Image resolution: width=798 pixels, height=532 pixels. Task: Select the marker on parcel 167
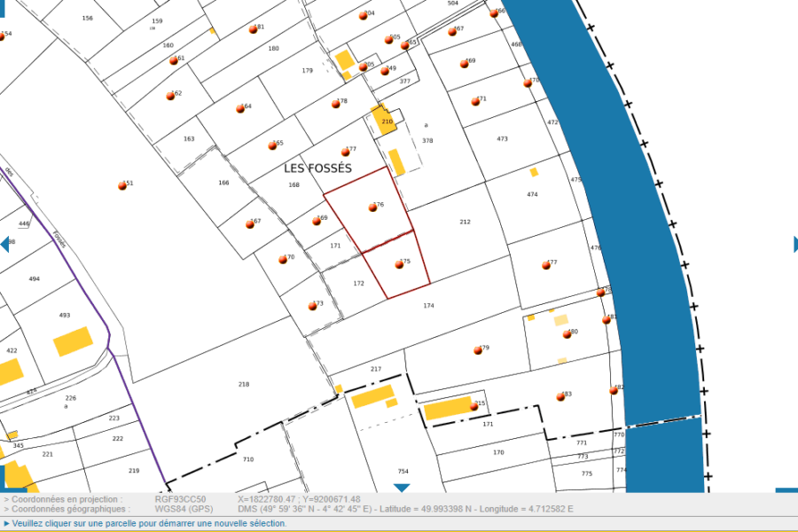(x=250, y=224)
